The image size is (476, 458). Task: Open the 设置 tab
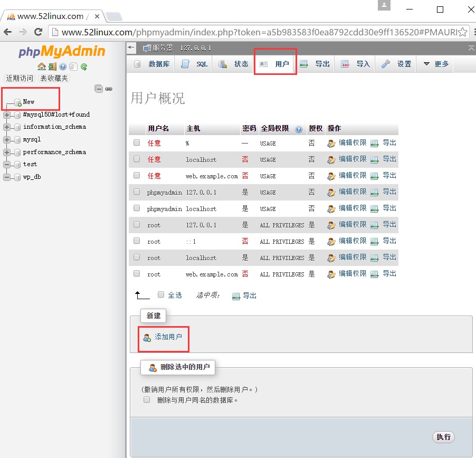click(396, 64)
